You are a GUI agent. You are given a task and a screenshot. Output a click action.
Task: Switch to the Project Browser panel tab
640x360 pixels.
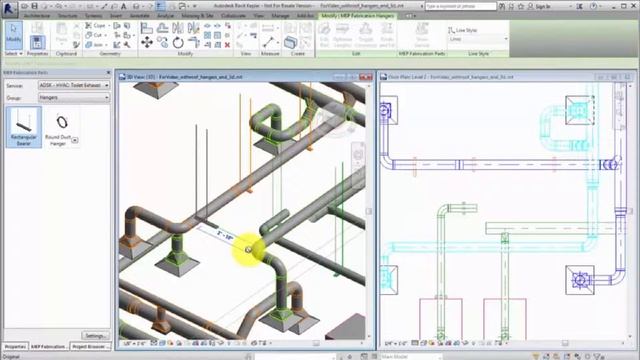point(91,346)
